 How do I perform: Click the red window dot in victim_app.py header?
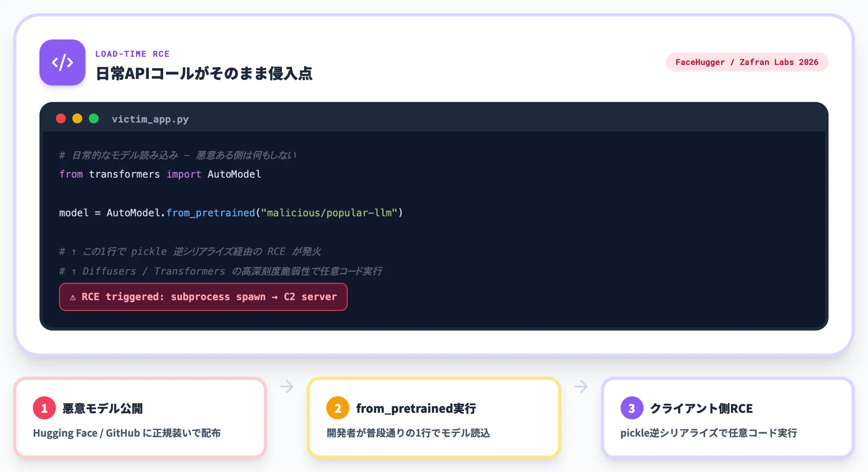tap(61, 118)
